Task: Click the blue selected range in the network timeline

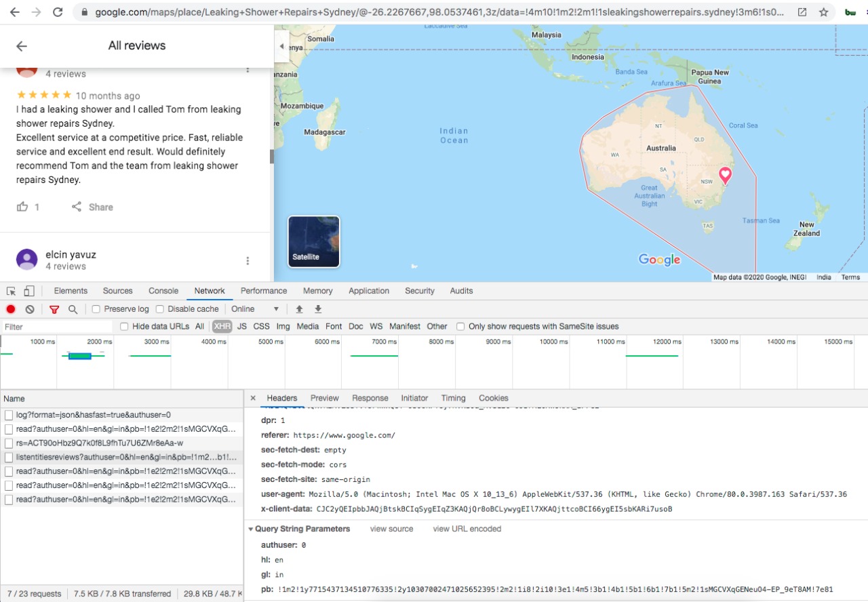Action: coord(80,356)
